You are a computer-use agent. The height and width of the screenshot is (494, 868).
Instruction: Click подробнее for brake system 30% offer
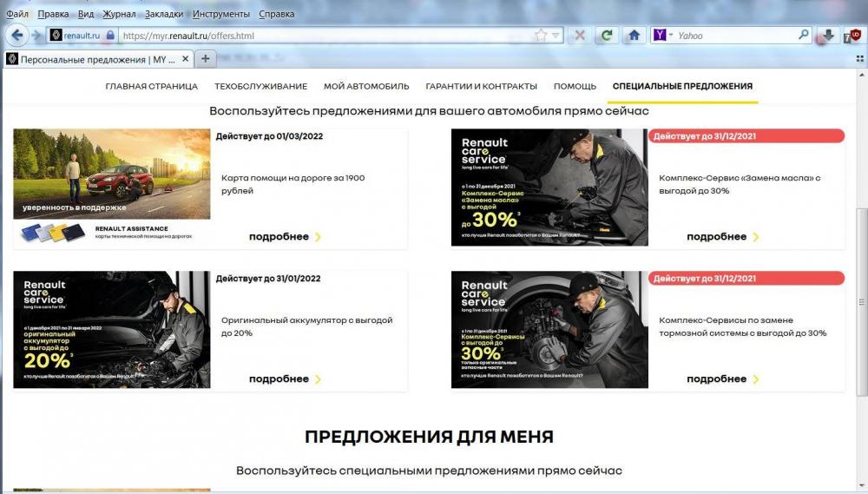tap(722, 379)
